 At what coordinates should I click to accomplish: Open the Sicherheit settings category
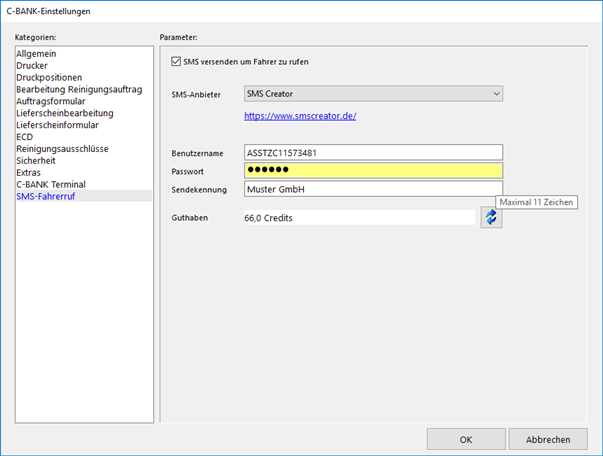37,161
